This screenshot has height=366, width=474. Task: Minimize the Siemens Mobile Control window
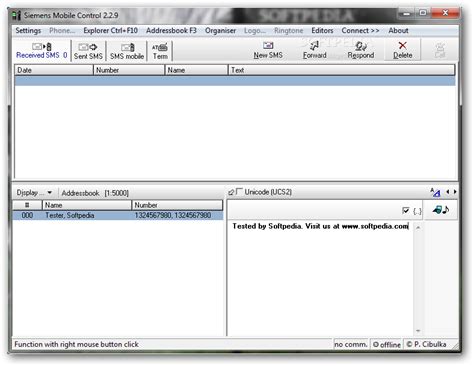click(406, 13)
